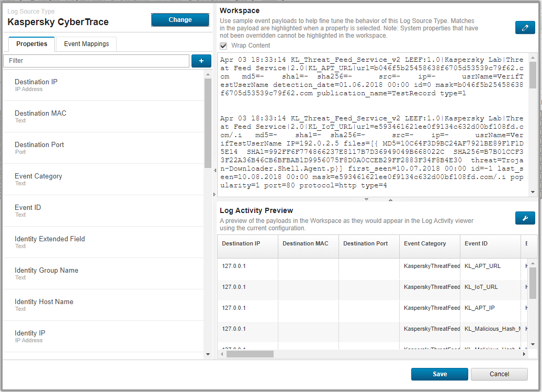This screenshot has height=392, width=542.
Task: Collapse the properties panel using the divider arrow
Action: pyautogui.click(x=214, y=170)
